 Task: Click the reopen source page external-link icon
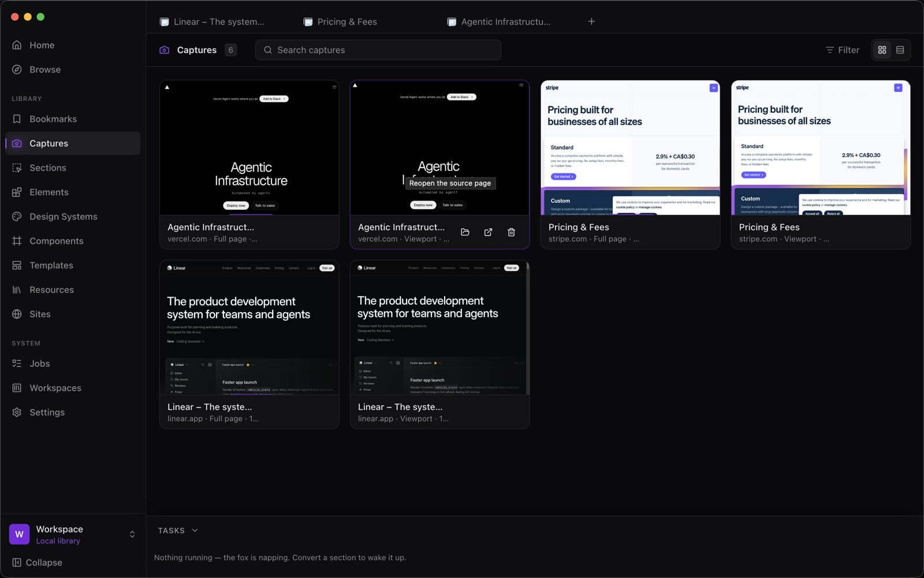click(x=488, y=232)
